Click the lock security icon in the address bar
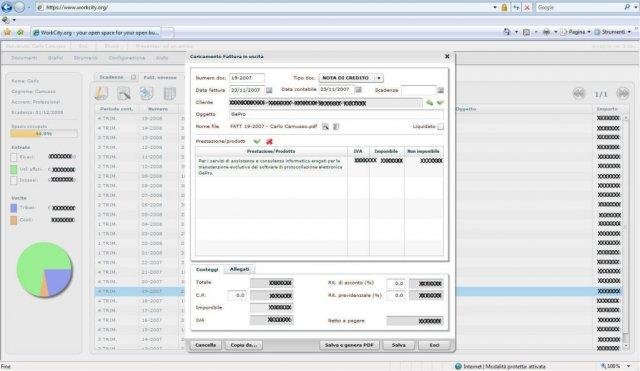 point(504,7)
